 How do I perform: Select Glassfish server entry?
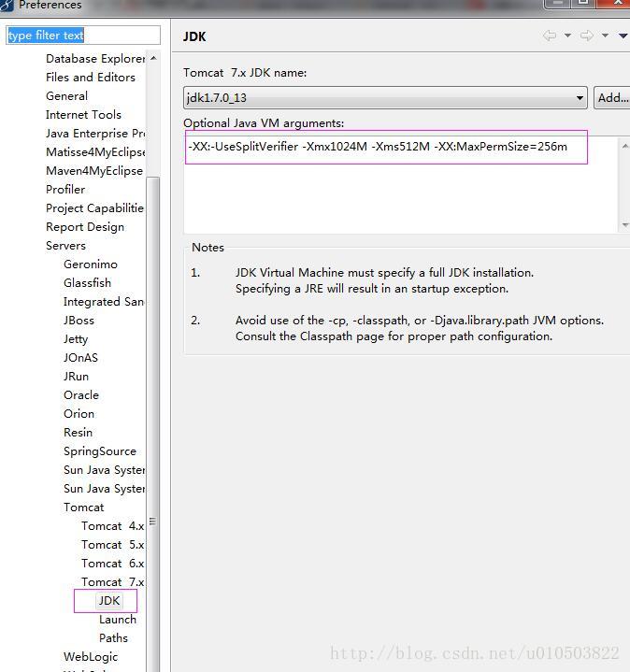click(x=87, y=283)
